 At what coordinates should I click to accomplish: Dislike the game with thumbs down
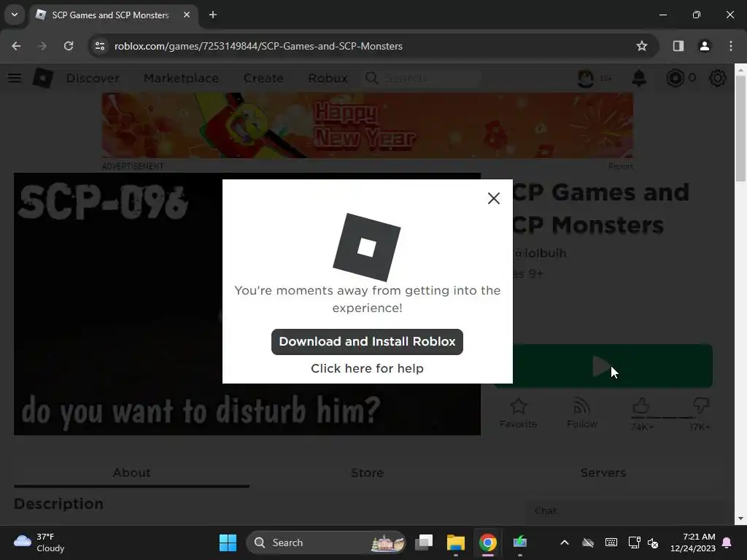[x=701, y=406]
